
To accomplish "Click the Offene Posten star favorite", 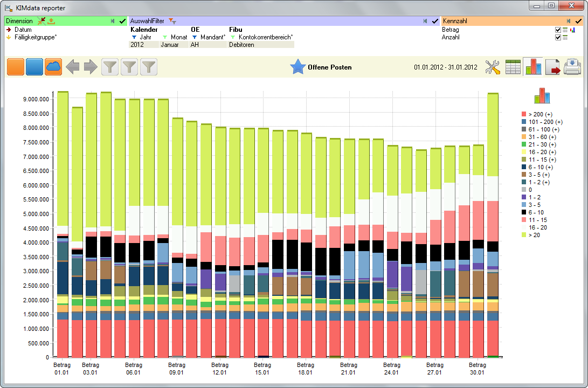I will pyautogui.click(x=298, y=67).
